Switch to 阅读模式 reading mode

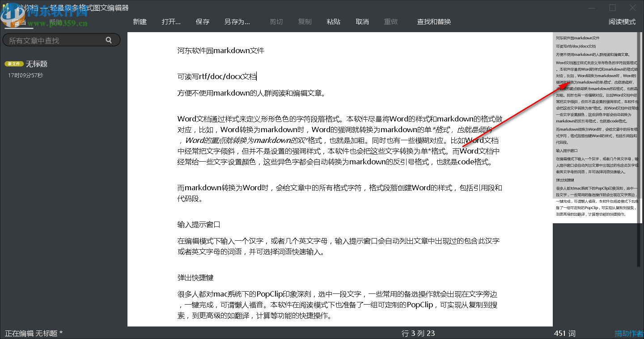623,21
